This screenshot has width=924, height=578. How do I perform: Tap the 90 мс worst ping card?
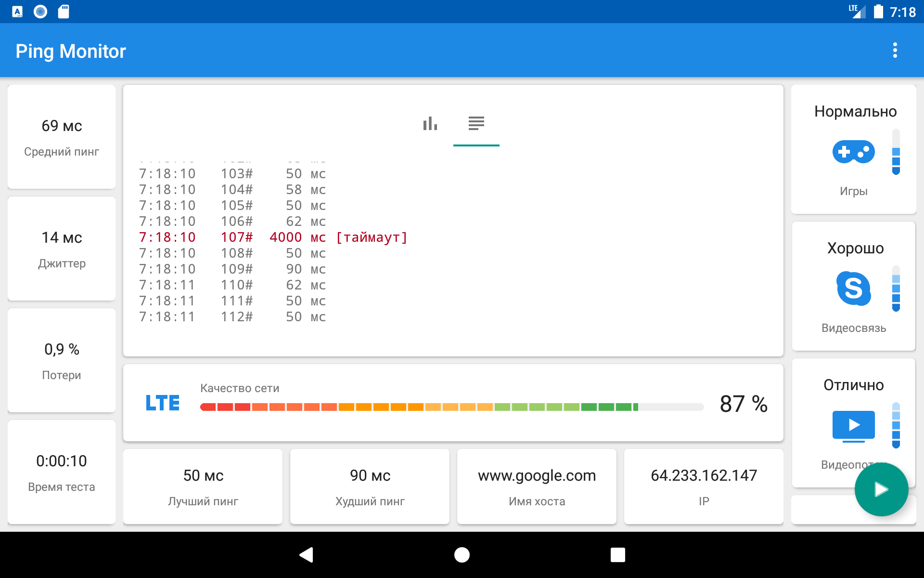(x=370, y=486)
